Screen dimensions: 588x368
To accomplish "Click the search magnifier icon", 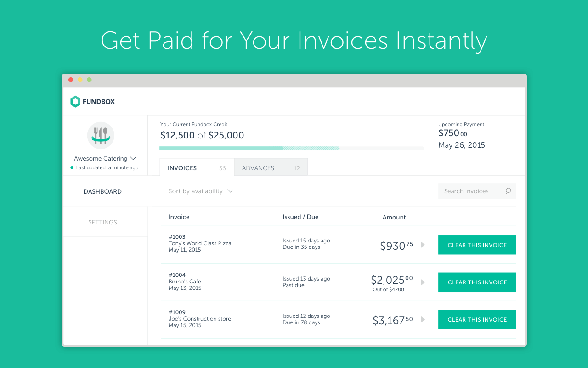I will point(508,191).
